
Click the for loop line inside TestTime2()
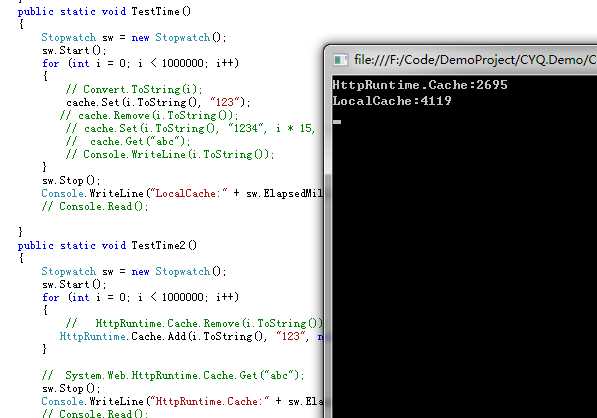pyautogui.click(x=140, y=297)
